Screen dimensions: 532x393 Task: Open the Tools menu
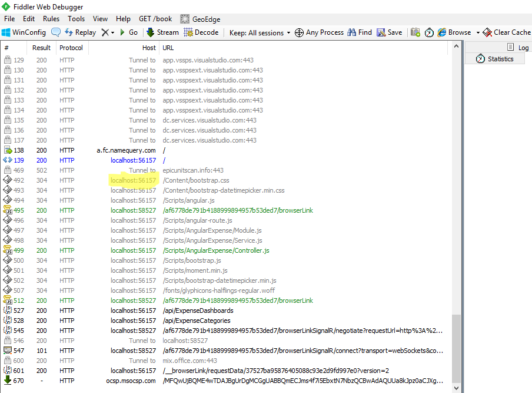(x=77, y=19)
